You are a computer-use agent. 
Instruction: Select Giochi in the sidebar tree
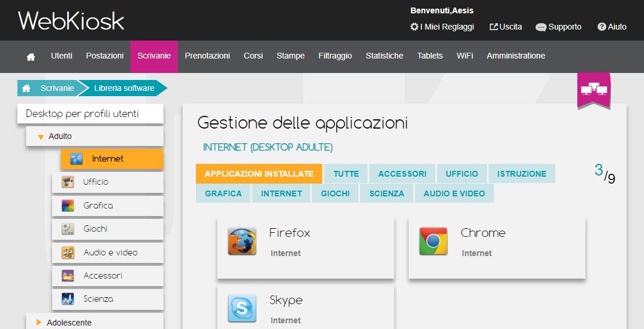coord(108,229)
